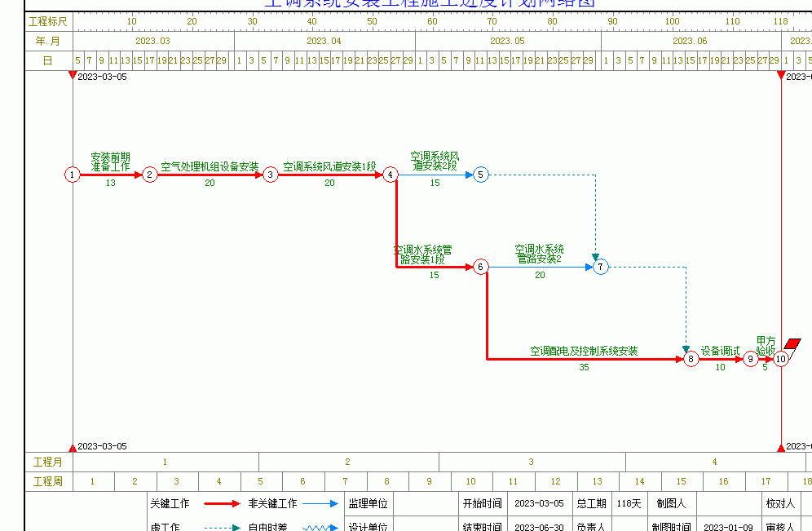Click the 结束时间 value 2023-06-30
This screenshot has height=531, width=812.
(x=539, y=527)
